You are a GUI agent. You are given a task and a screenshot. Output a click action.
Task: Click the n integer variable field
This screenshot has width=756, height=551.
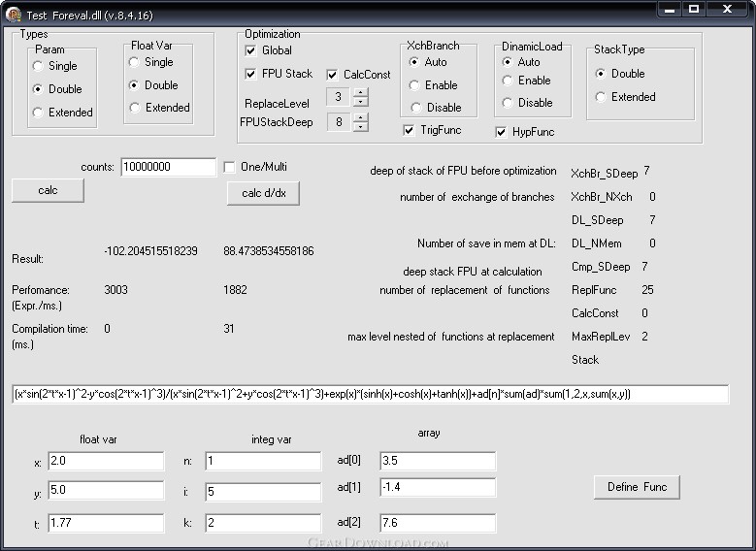click(263, 462)
